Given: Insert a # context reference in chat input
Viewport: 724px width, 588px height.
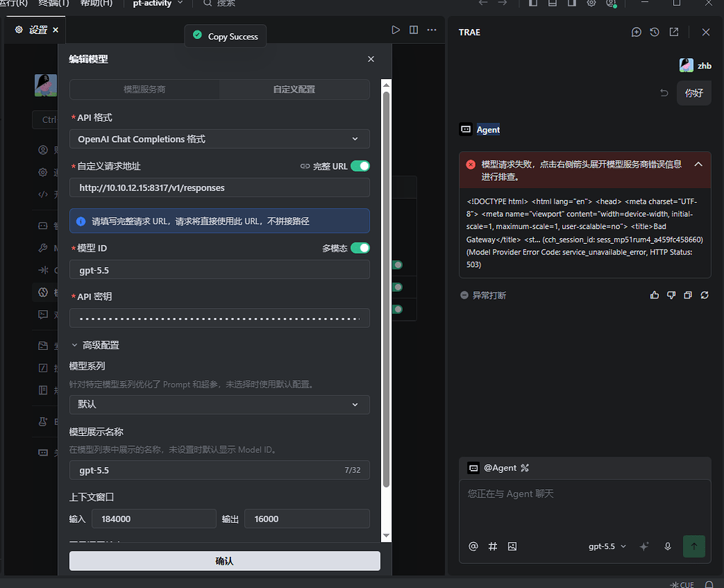Looking at the screenshot, I should pyautogui.click(x=493, y=546).
